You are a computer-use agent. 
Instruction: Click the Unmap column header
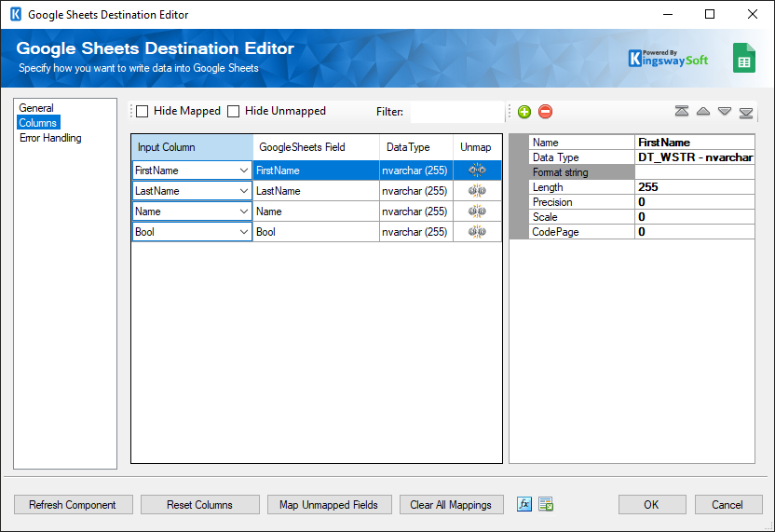pyautogui.click(x=477, y=147)
